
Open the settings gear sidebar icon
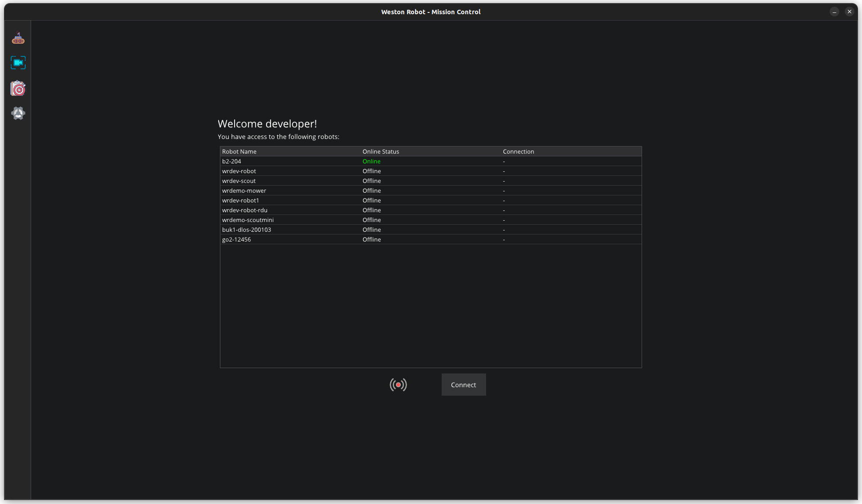click(x=18, y=113)
